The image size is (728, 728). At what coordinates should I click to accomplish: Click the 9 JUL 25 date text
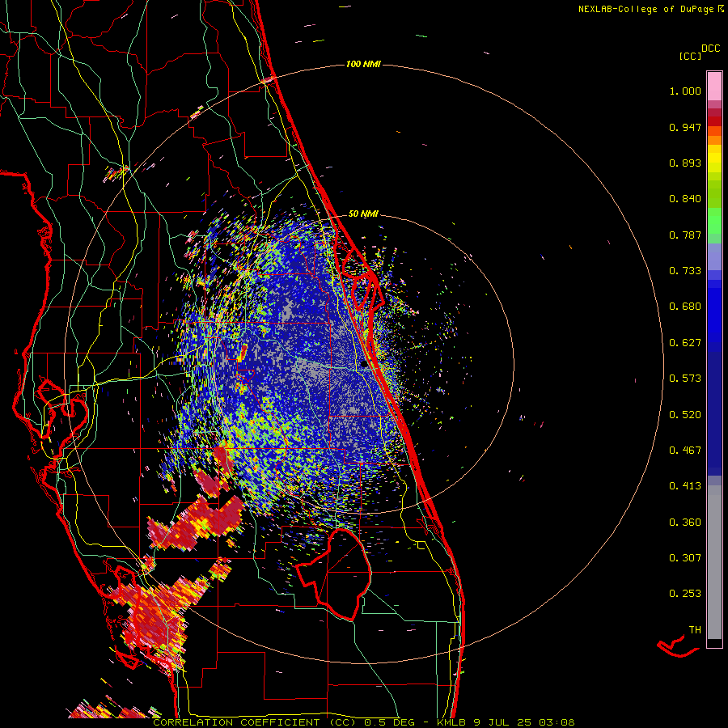(x=503, y=722)
